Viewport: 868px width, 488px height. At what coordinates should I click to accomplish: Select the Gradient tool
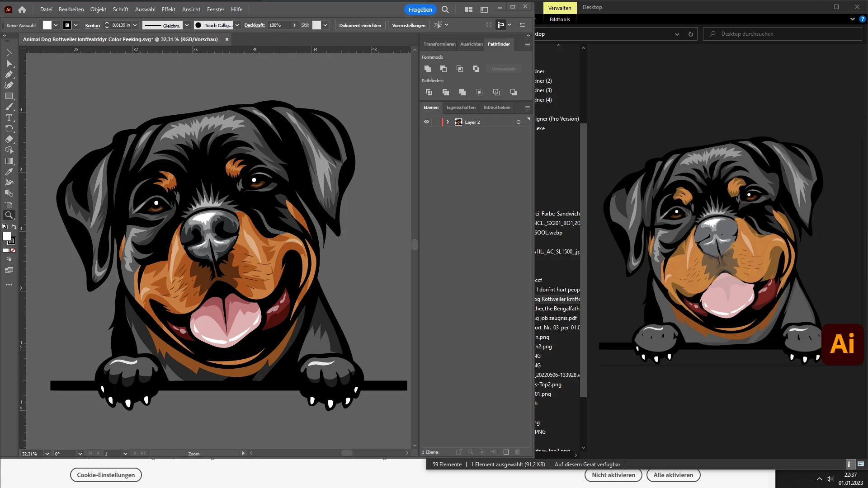pos(9,161)
